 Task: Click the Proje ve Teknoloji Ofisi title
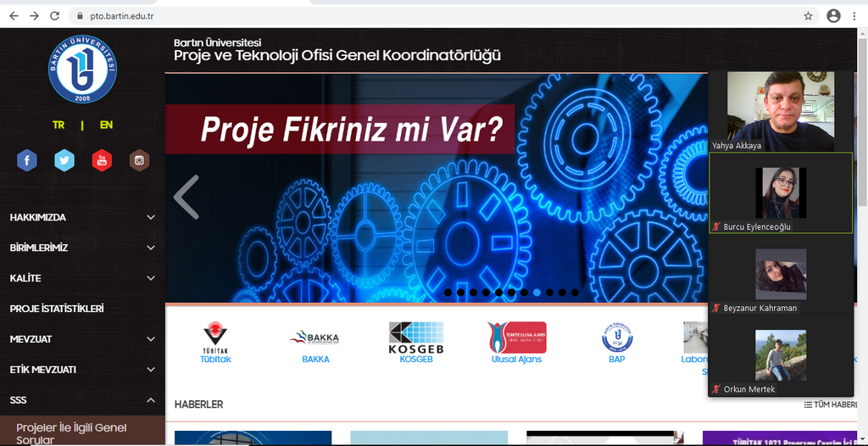[x=337, y=56]
